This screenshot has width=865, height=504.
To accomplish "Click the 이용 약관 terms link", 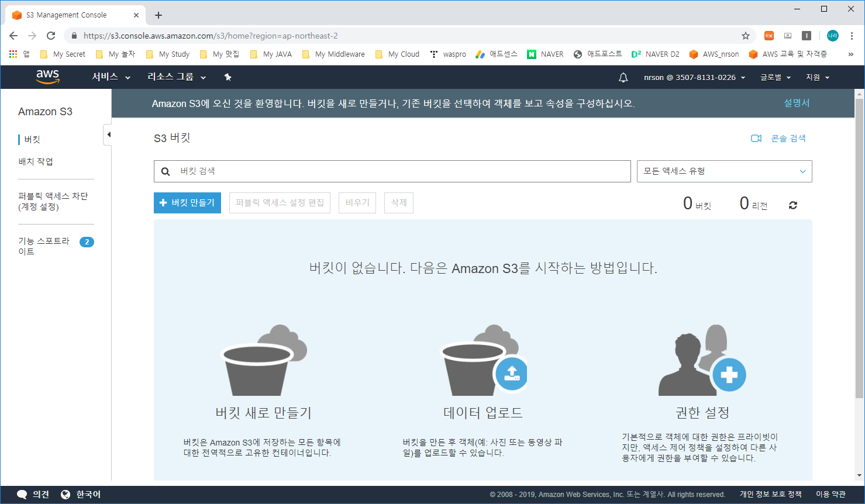I will [830, 495].
